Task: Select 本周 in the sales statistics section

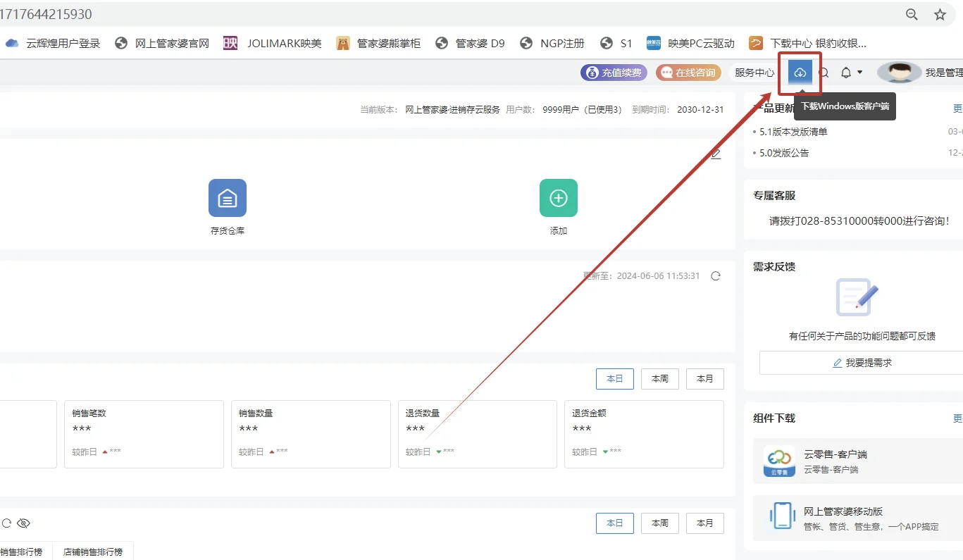Action: tap(660, 379)
